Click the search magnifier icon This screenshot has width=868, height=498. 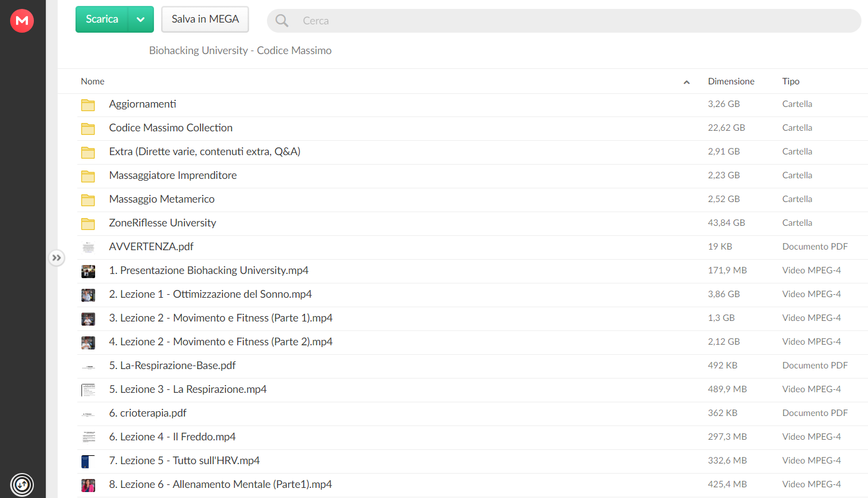pyautogui.click(x=282, y=21)
